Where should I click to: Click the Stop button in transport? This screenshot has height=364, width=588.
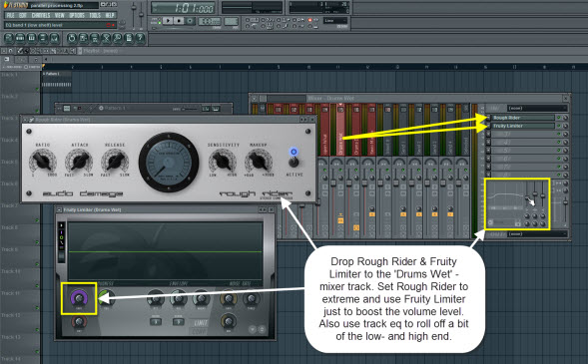point(179,21)
